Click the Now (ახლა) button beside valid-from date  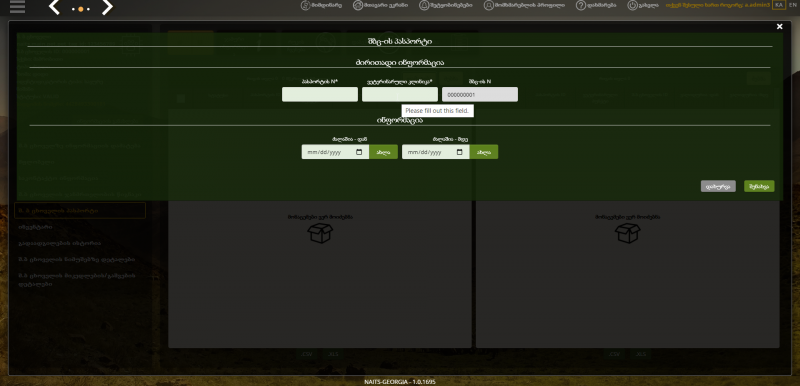(383, 152)
